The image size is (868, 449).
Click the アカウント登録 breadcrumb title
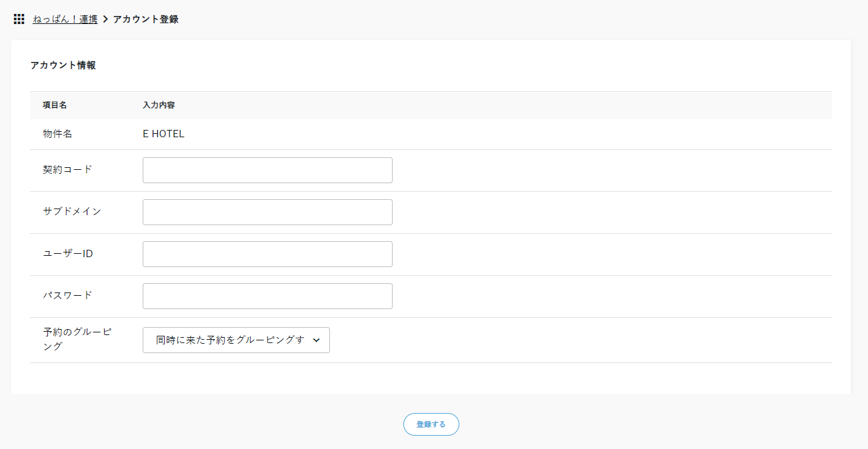point(145,19)
